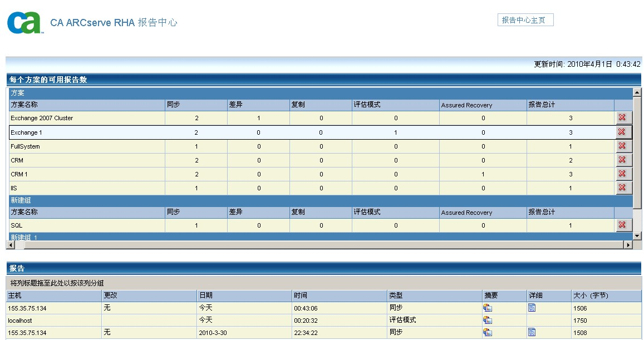Select the IIS scenario name

[x=14, y=189]
